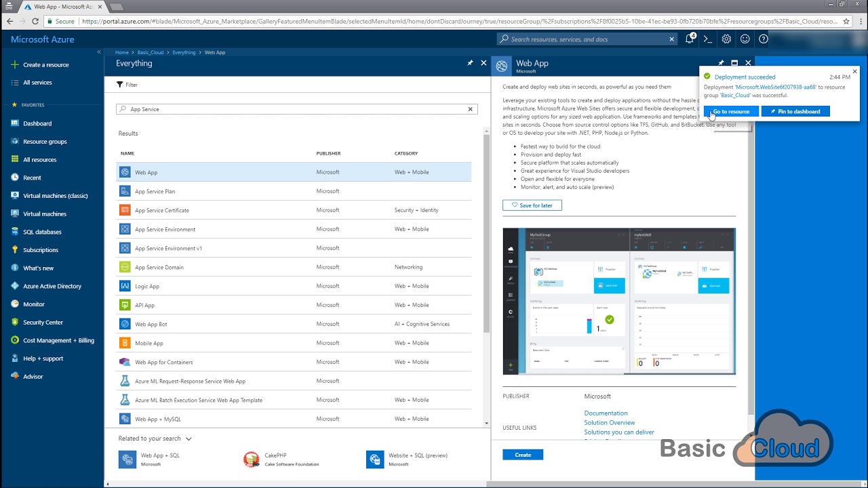Launch Cloud Shell from the top bar
This screenshot has height=488, width=868.
point(707,39)
